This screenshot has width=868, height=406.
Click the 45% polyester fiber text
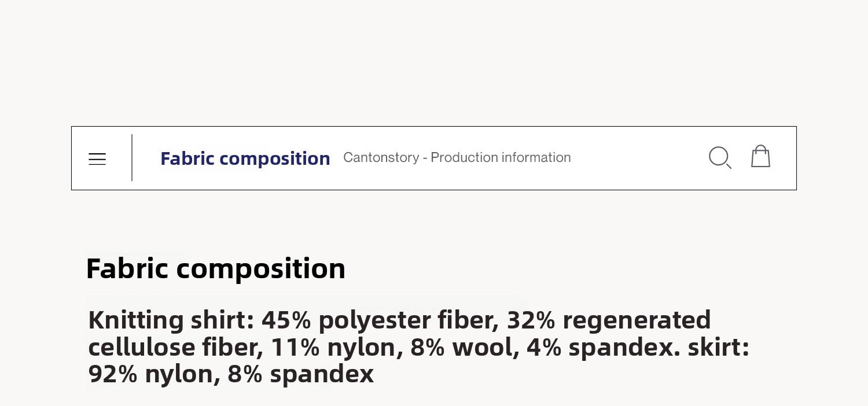pos(380,320)
